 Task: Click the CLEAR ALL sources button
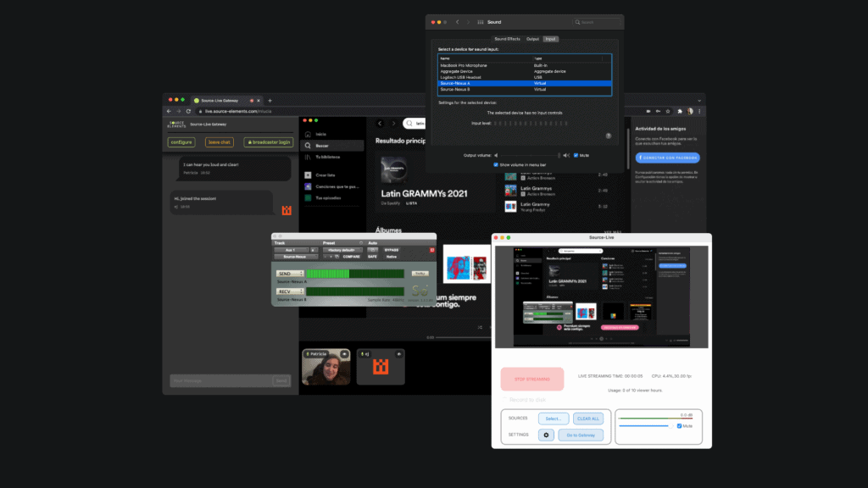click(x=588, y=419)
